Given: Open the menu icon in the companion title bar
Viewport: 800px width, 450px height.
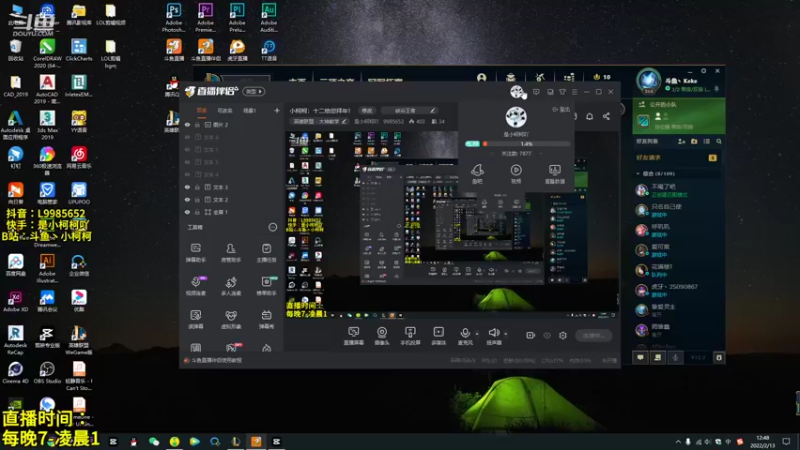Looking at the screenshot, I should click(x=574, y=92).
